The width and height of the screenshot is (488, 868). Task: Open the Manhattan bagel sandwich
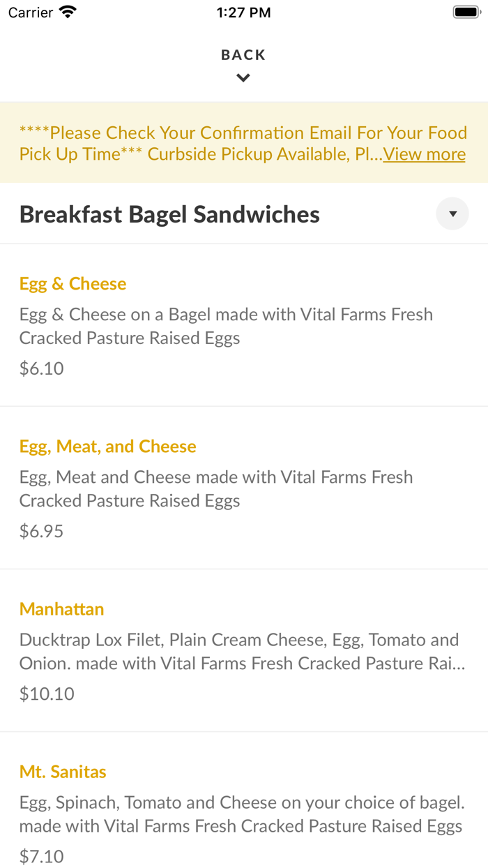[61, 608]
